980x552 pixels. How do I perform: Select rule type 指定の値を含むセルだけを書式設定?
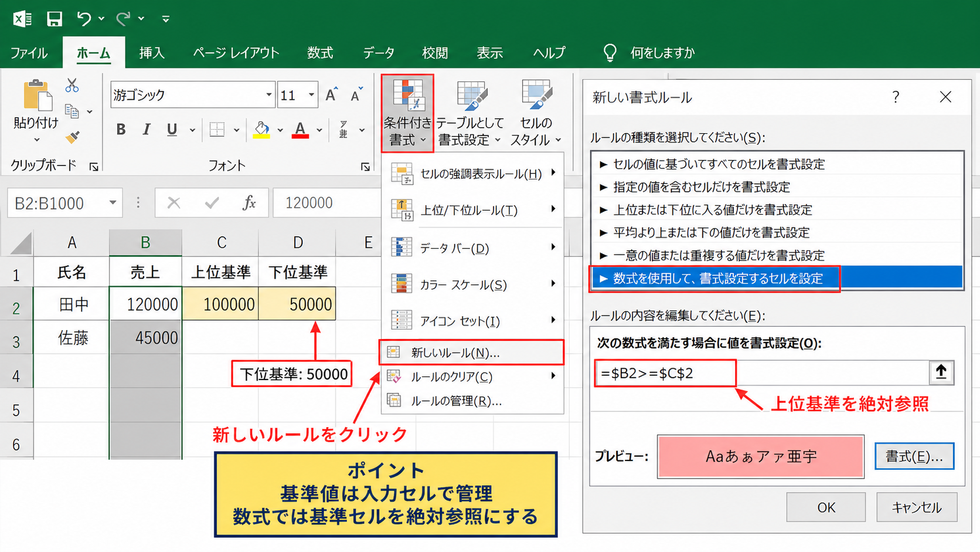(x=777, y=187)
